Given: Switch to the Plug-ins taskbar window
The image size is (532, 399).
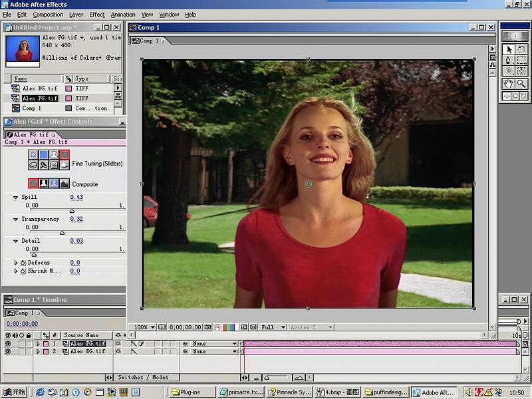Looking at the screenshot, I should [192, 392].
